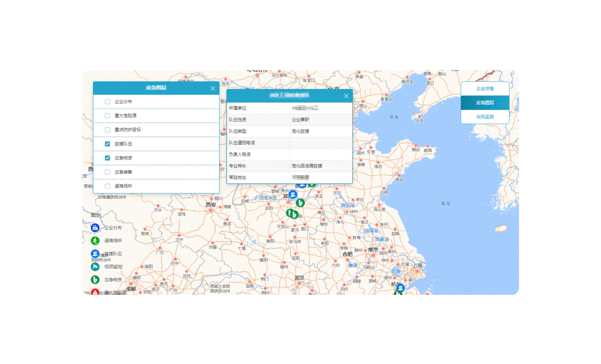Screen dimensions: 601x364
Task: Click the 小浪底水库 reservoir label
Action: tap(265, 198)
